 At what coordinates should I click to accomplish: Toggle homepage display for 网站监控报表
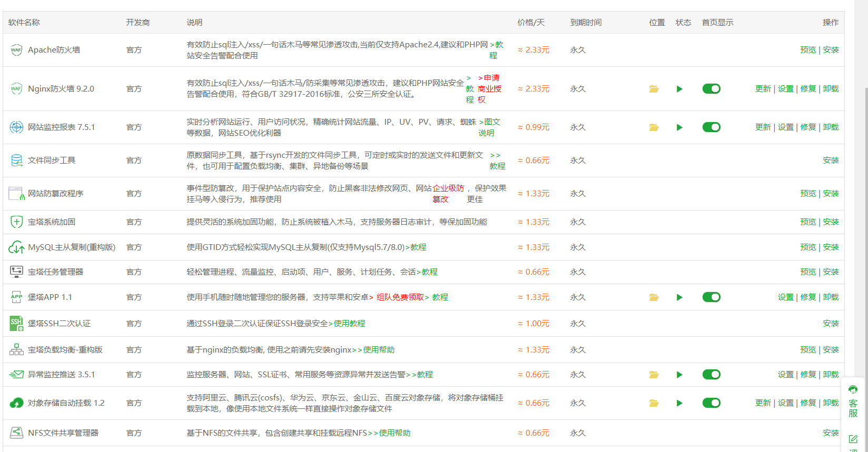[711, 127]
